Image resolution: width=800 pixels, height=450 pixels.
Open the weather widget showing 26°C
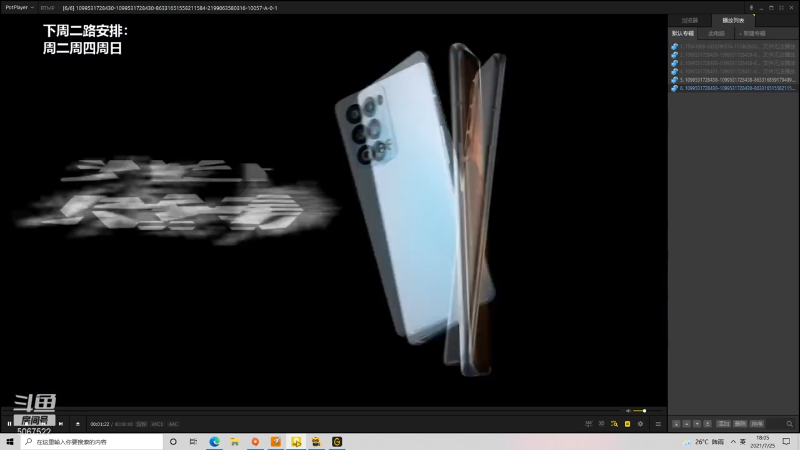coord(704,442)
